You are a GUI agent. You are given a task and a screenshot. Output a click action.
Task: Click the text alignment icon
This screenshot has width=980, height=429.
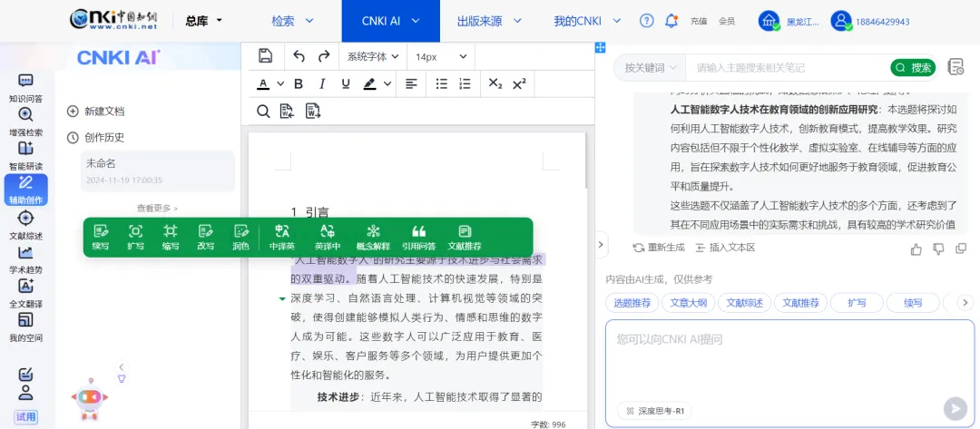[x=411, y=83]
